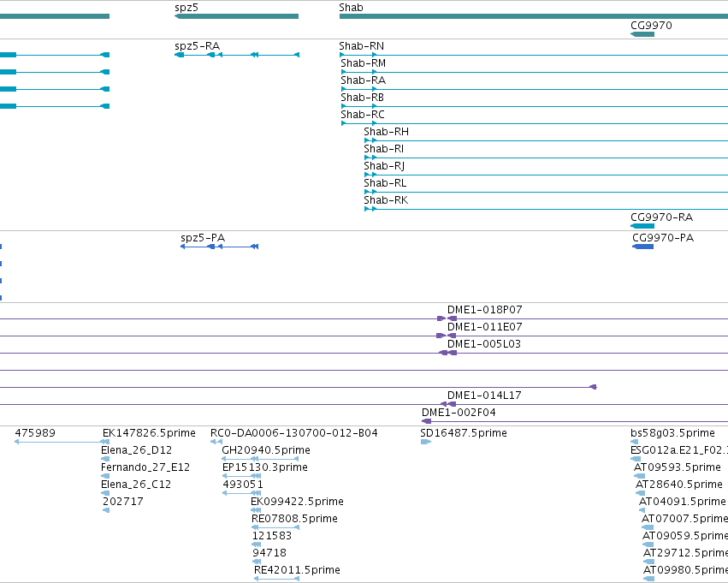Click the CG9970-PA protein feature
Viewport: 728px width, 583px height.
click(643, 247)
